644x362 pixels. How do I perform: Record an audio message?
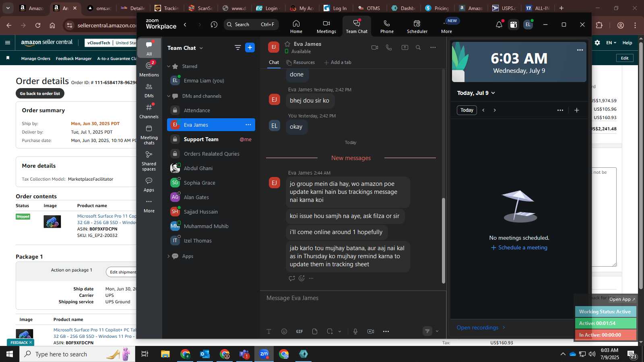coord(355,331)
